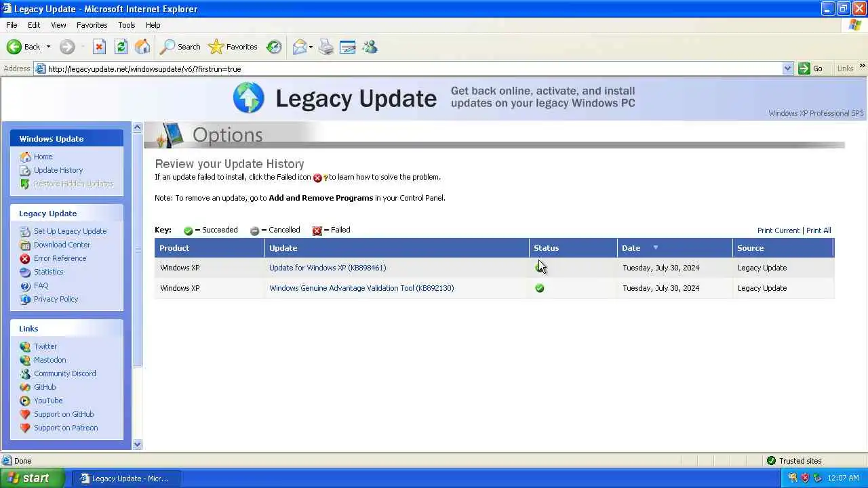Click the Print Current link
The height and width of the screenshot is (488, 868).
778,230
